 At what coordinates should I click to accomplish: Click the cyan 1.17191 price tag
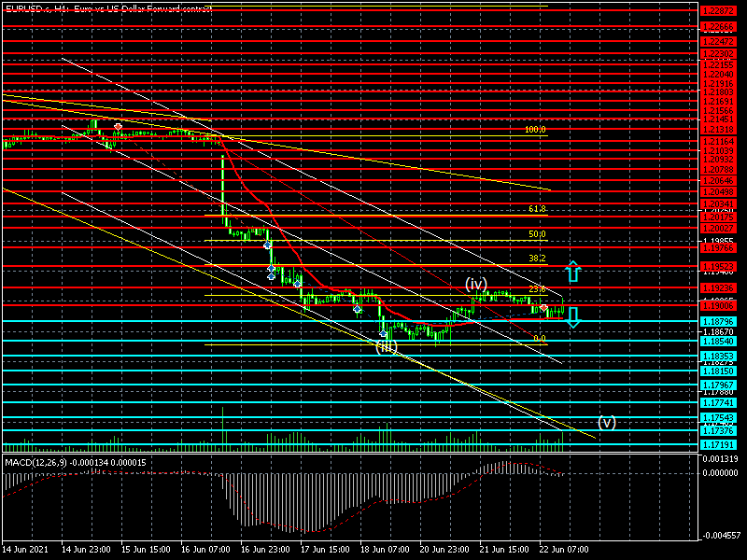(718, 444)
